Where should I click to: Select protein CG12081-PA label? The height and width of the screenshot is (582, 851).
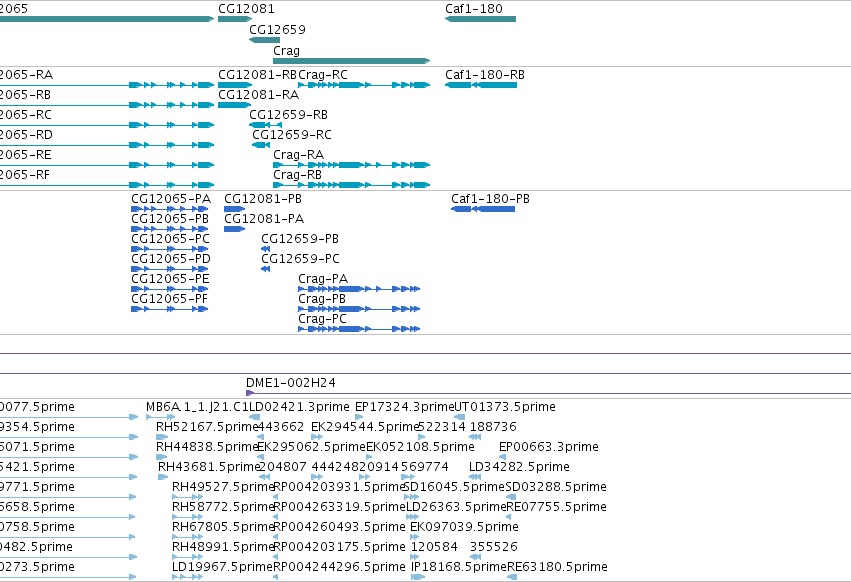click(264, 219)
